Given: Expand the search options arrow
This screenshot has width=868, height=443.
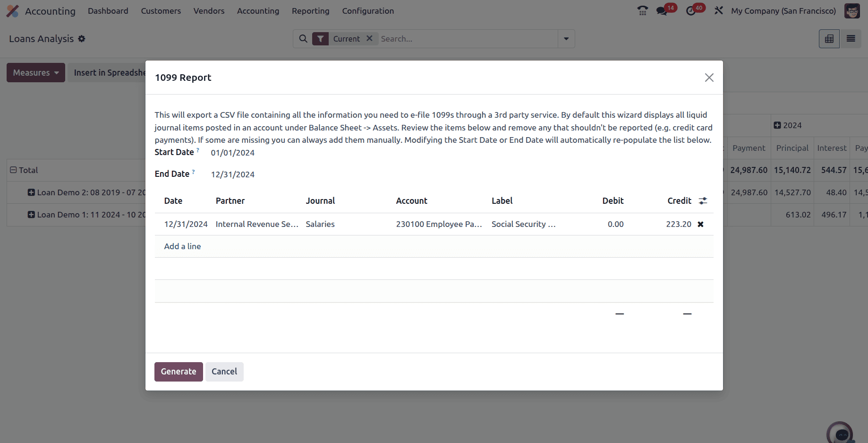Looking at the screenshot, I should coord(566,39).
